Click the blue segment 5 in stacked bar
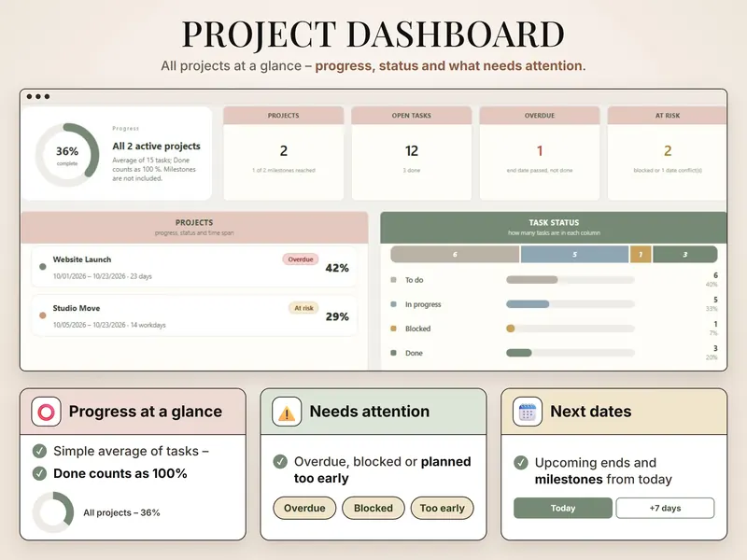Viewport: 747px width, 560px height. click(574, 254)
